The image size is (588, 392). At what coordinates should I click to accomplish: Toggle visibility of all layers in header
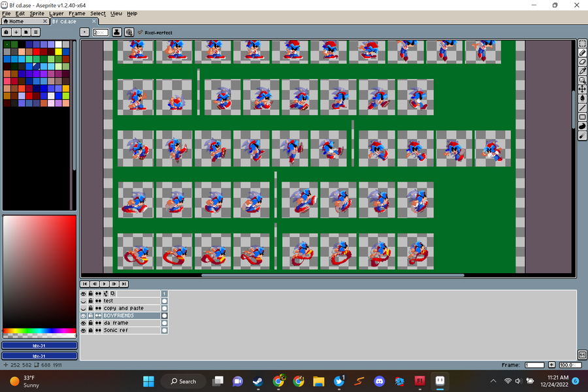(83, 294)
